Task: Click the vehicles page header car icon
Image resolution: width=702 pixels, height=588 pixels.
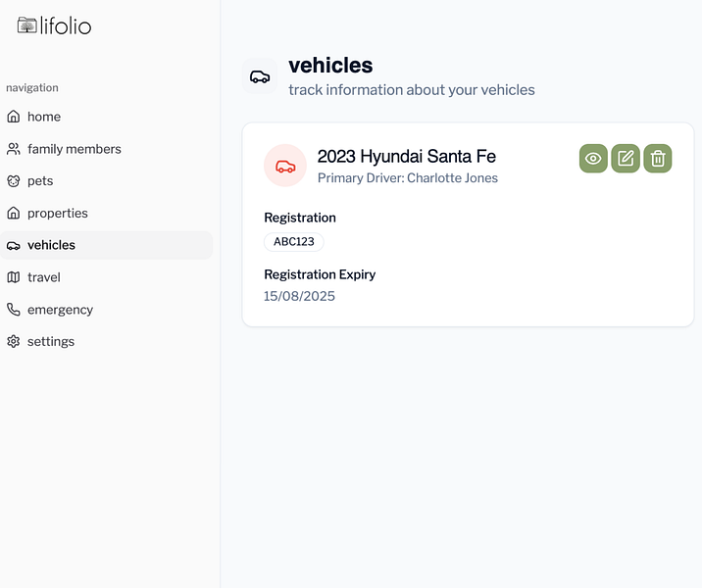Action: pos(260,76)
